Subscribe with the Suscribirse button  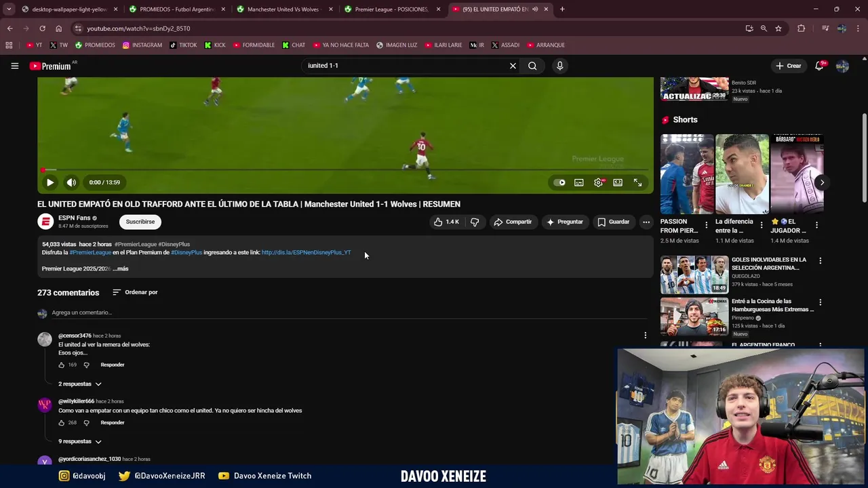pos(140,222)
